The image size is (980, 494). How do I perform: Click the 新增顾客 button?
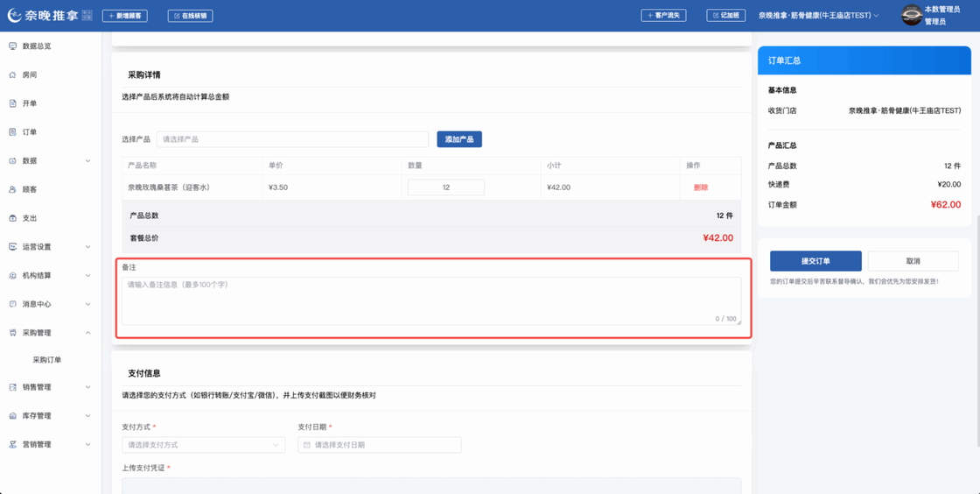125,16
